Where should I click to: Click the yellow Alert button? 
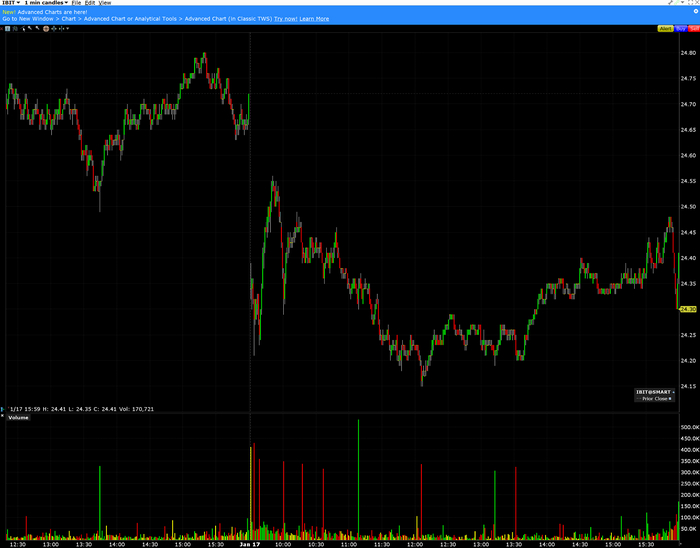(x=666, y=29)
